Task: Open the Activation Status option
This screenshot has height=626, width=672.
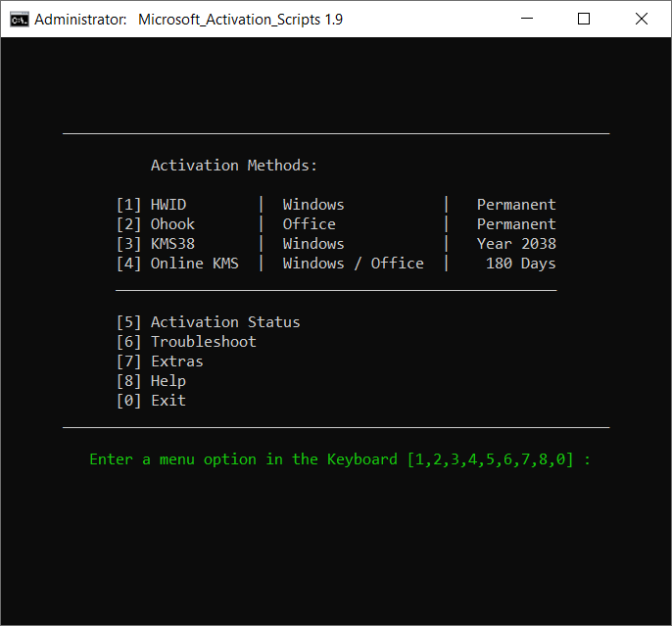Action: pos(224,322)
